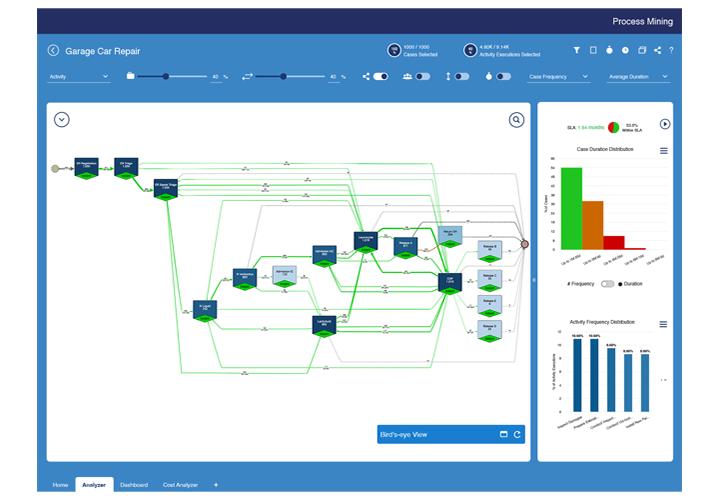
Task: Click the bookmark/page icon in the header toolbar
Action: [x=593, y=50]
